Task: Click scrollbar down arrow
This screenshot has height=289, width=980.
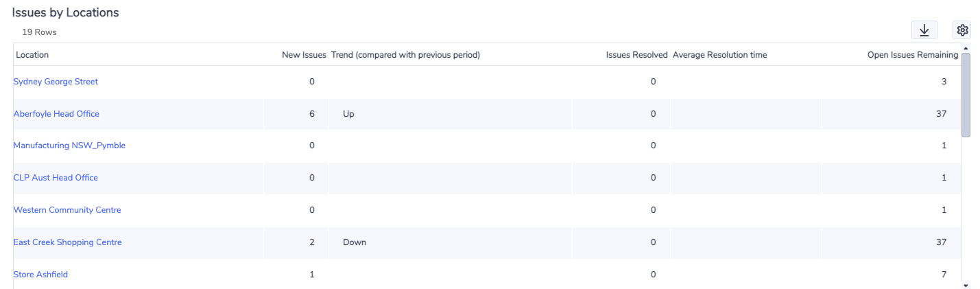Action: (966, 285)
